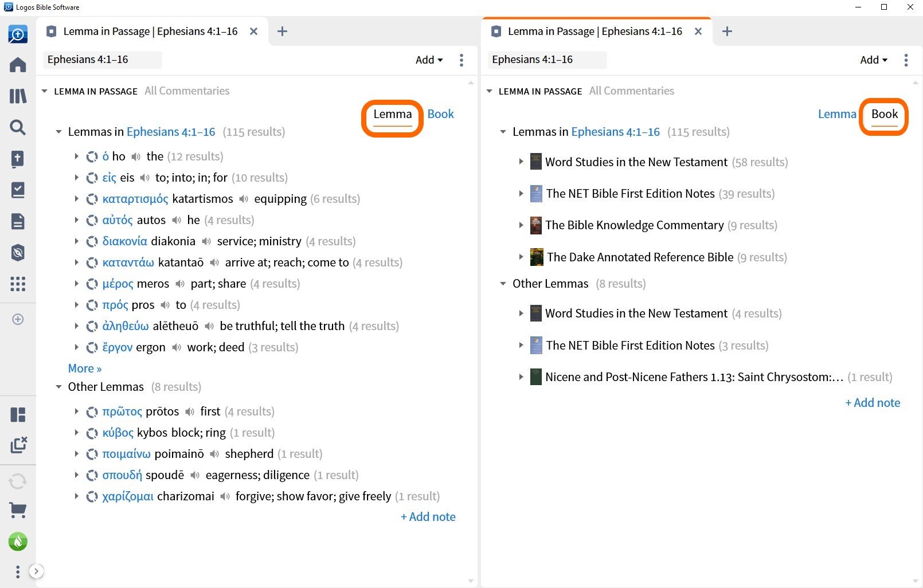This screenshot has height=588, width=923.
Task: Close the left Lemma in Passage tab
Action: (253, 32)
